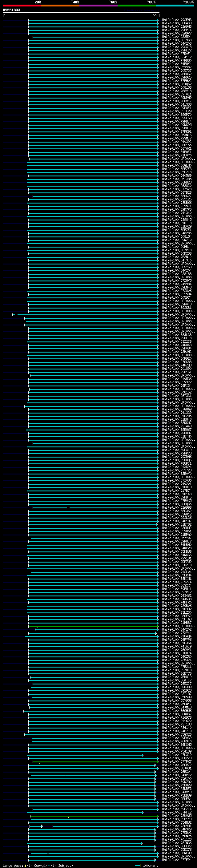Click the purple ~60% legend color segment
The image size is (197, 868).
click(x=99, y=6)
